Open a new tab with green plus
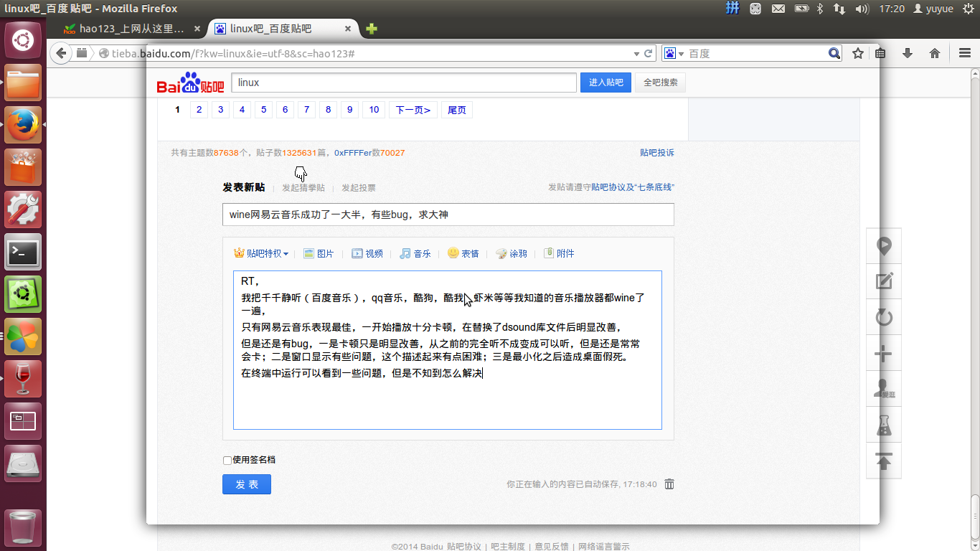Screen dimensions: 980x551 [x=372, y=29]
